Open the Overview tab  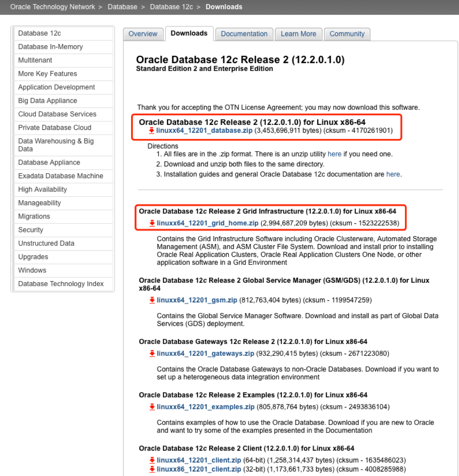143,34
